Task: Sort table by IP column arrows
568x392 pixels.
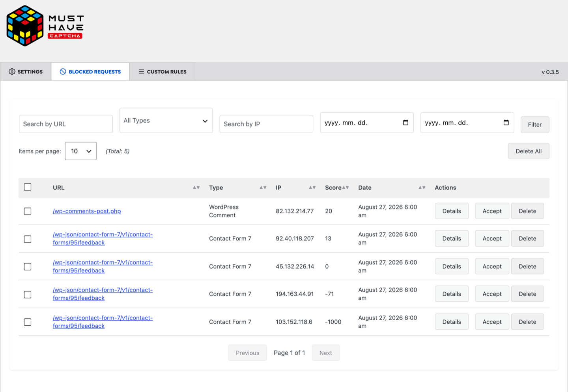Action: [x=312, y=188]
